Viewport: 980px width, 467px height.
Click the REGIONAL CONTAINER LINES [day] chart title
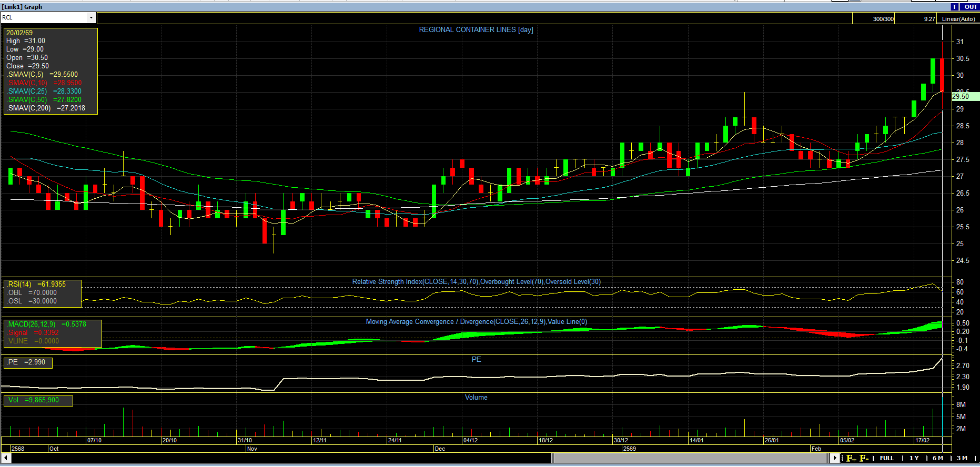(x=476, y=30)
